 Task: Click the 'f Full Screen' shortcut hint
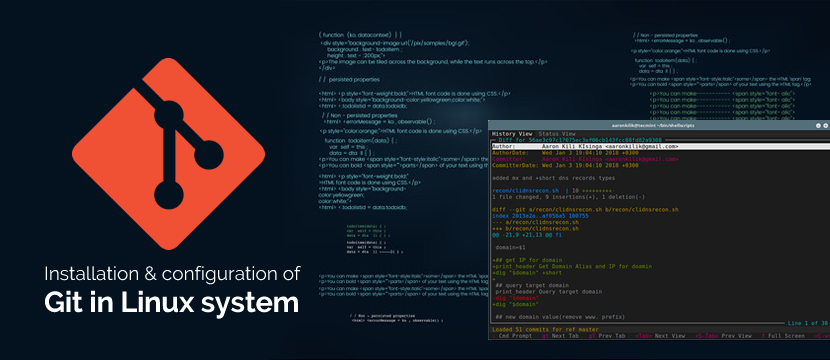coord(783,336)
